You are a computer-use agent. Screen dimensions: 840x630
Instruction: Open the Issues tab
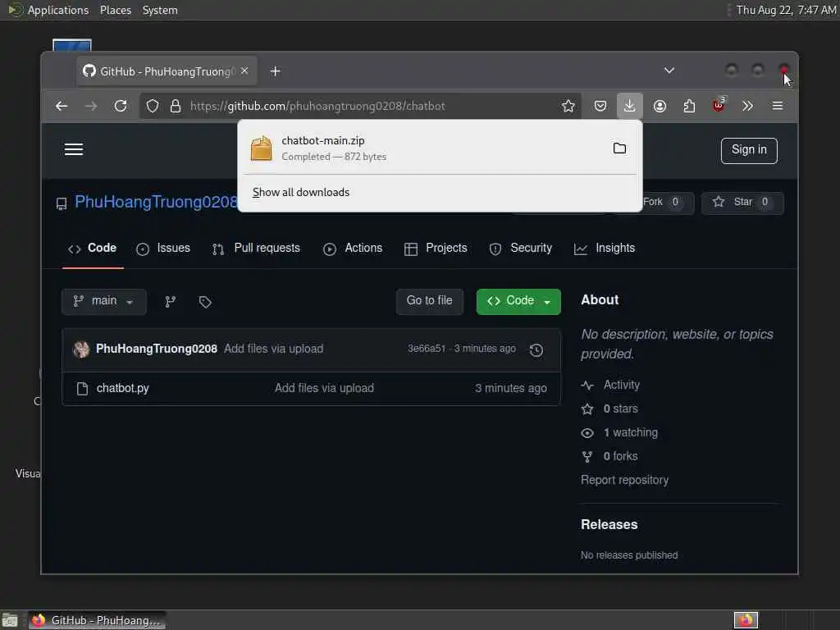click(x=163, y=248)
